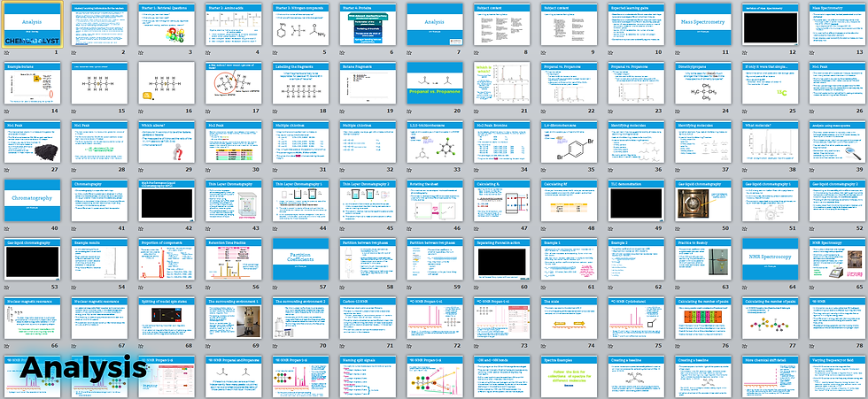Select the Spectra Examples slide thumbnail
Viewport: 868px width, 399px height.
(569, 376)
